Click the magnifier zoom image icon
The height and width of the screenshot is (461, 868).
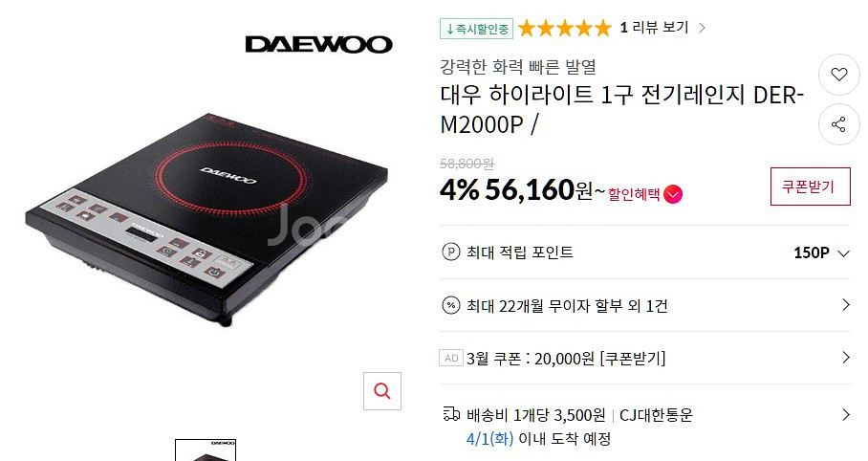382,391
